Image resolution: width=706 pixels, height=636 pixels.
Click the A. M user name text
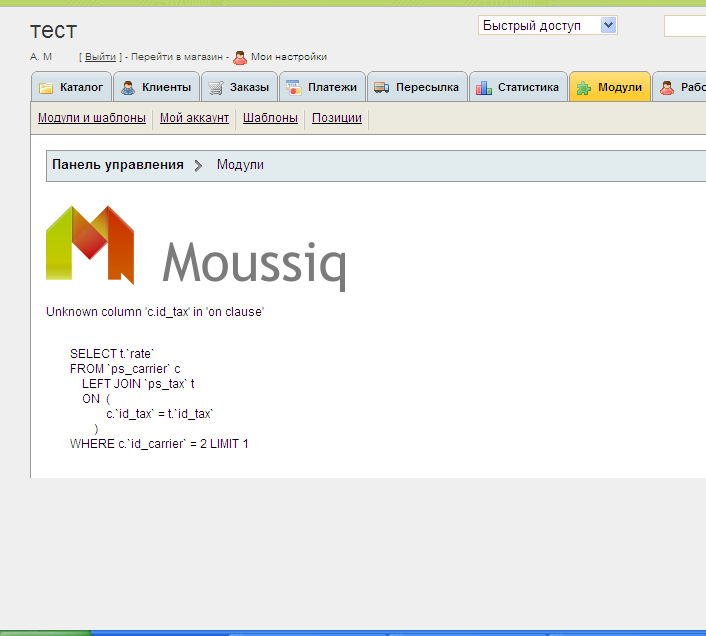click(41, 57)
